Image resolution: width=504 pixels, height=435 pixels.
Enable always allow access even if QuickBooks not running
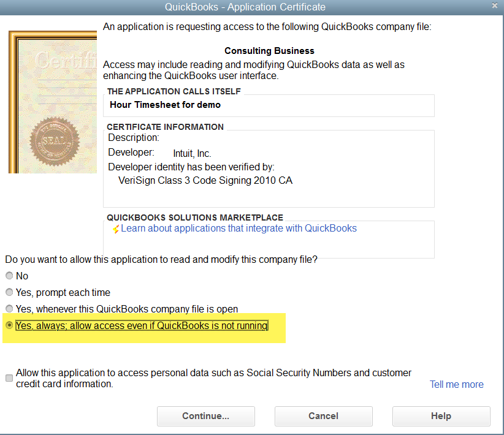tap(9, 325)
